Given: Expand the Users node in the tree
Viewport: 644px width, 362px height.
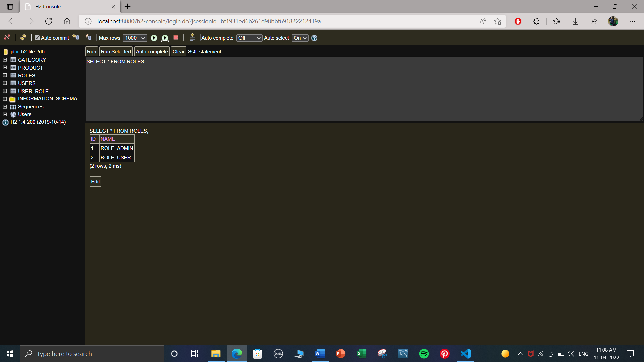Looking at the screenshot, I should tap(5, 114).
